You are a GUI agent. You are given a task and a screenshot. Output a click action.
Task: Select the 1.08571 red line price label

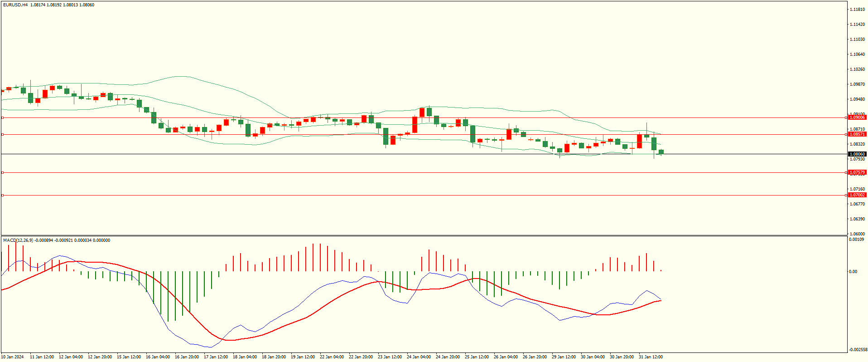point(857,134)
